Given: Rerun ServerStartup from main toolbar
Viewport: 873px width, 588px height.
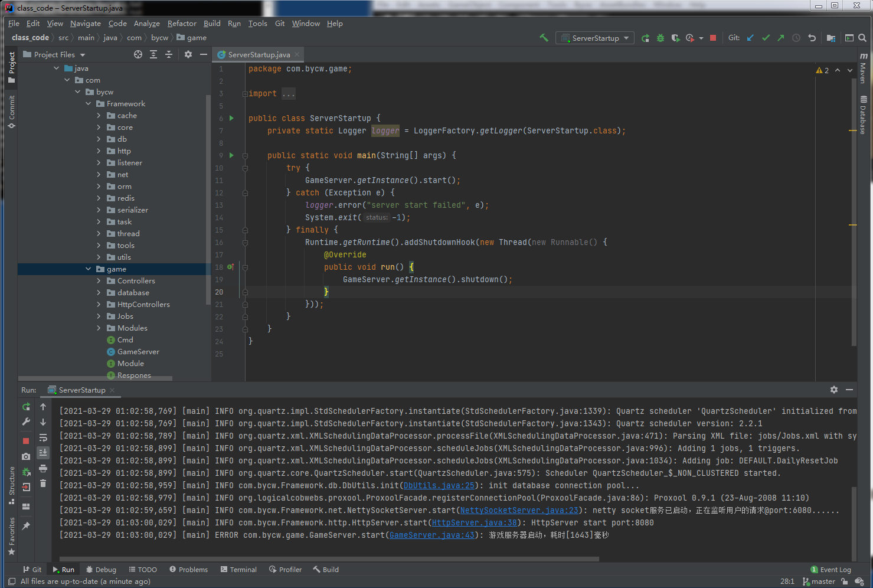Looking at the screenshot, I should click(645, 38).
